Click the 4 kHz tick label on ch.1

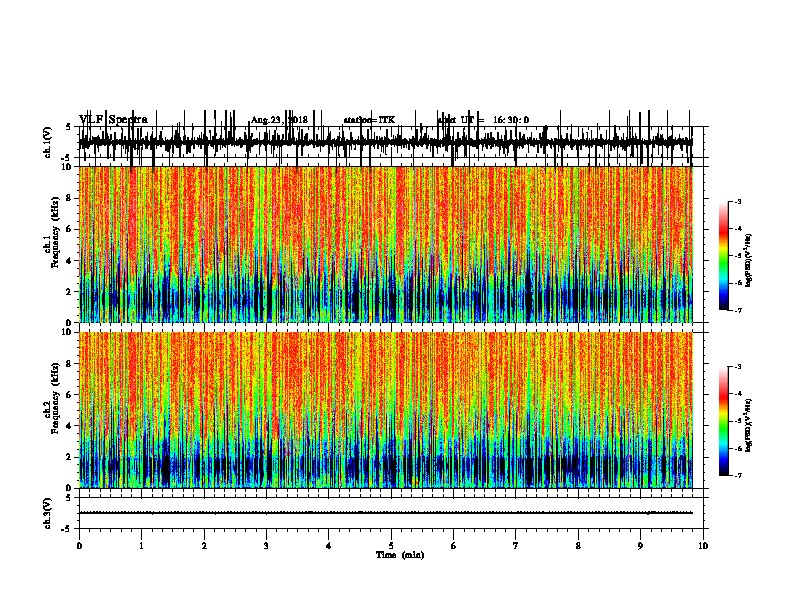(69, 261)
